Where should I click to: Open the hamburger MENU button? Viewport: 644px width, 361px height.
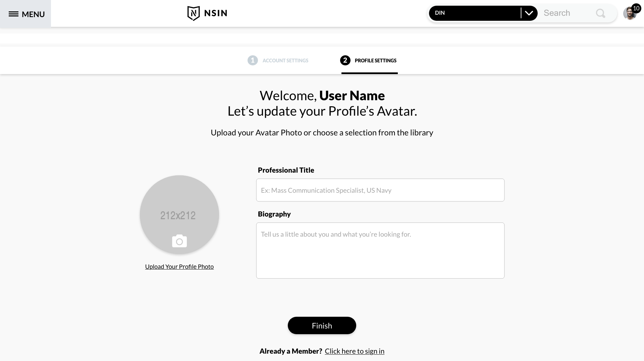(26, 14)
